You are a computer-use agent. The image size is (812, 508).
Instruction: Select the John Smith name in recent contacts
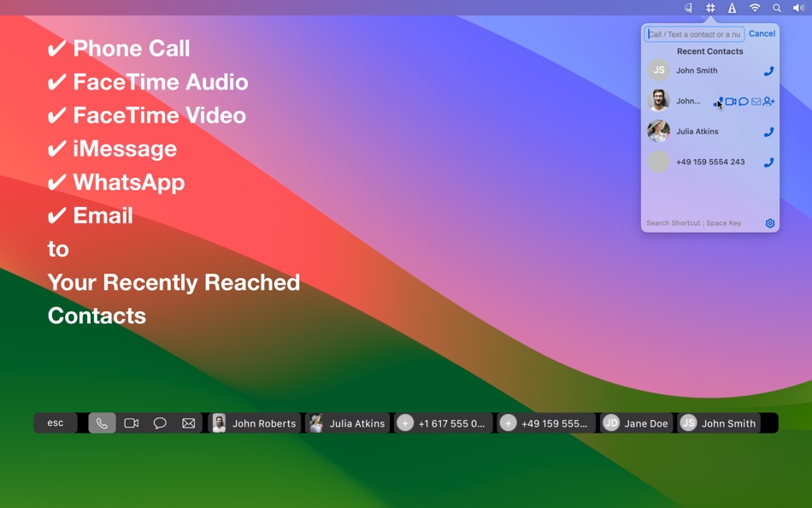[697, 70]
